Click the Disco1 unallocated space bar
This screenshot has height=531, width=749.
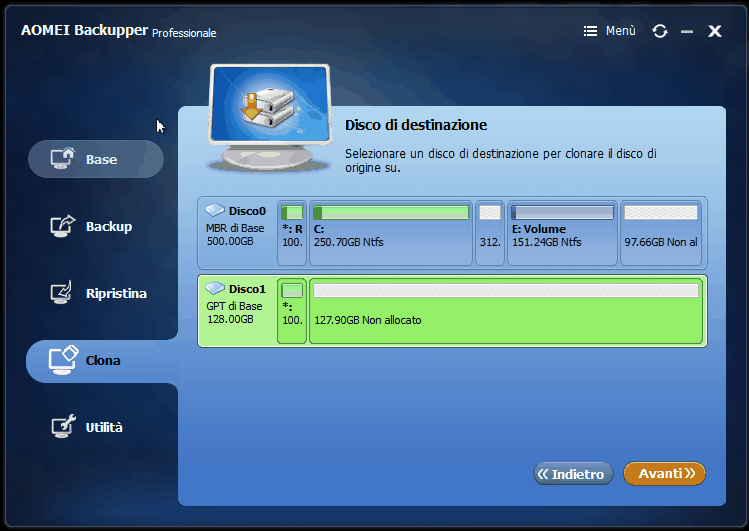[506, 290]
